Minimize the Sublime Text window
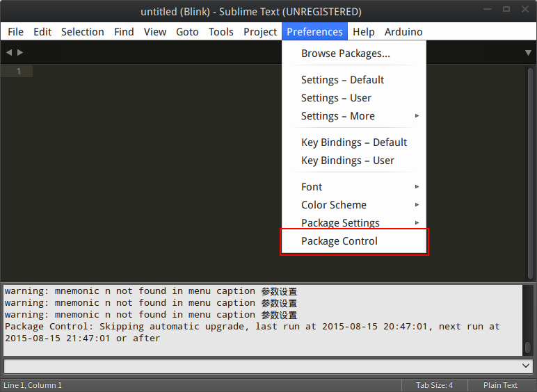 (488, 9)
